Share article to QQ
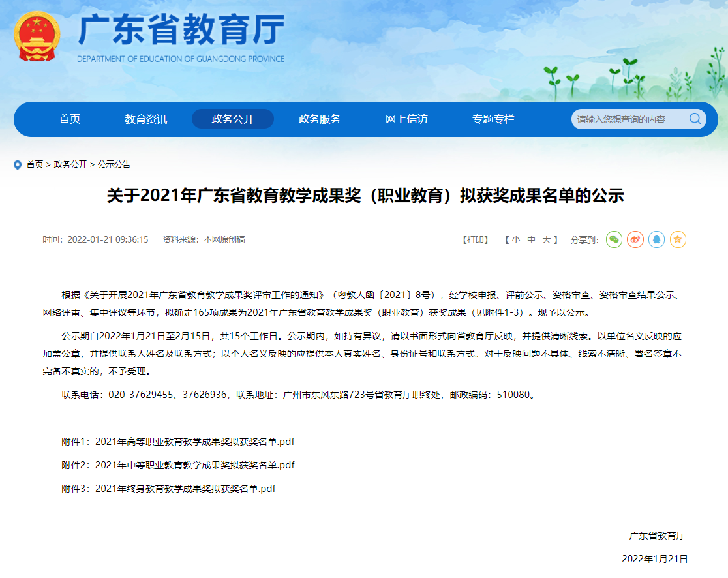The image size is (728, 578). coord(656,239)
